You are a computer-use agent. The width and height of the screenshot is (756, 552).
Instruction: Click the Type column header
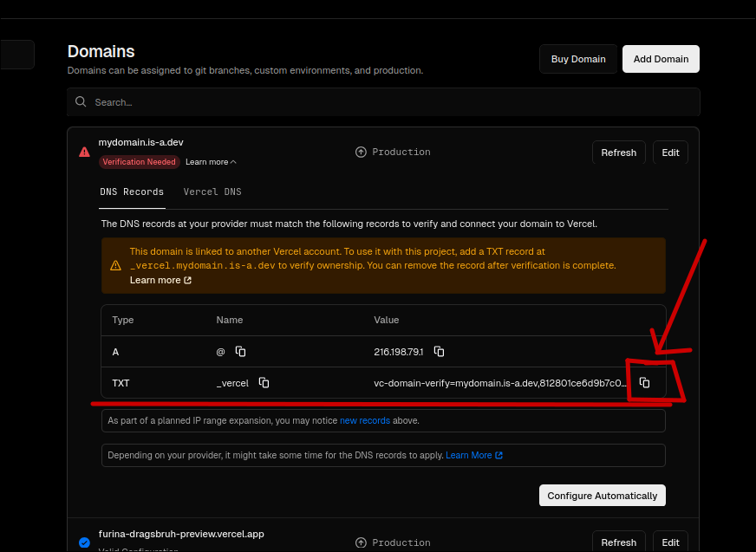click(x=123, y=320)
